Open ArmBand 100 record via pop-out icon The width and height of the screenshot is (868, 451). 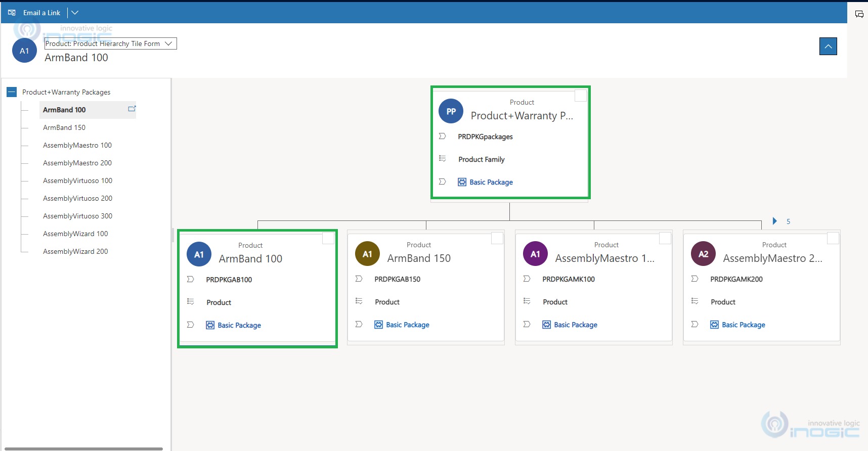pyautogui.click(x=132, y=109)
